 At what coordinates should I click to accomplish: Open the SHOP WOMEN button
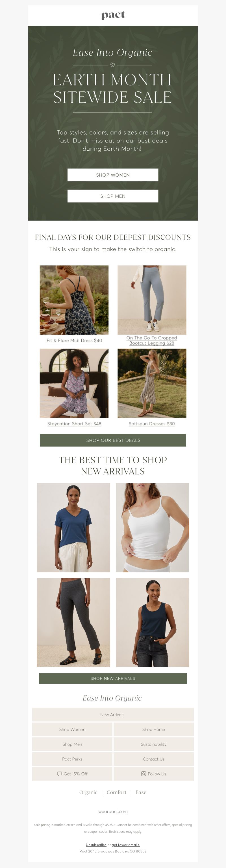(x=113, y=175)
